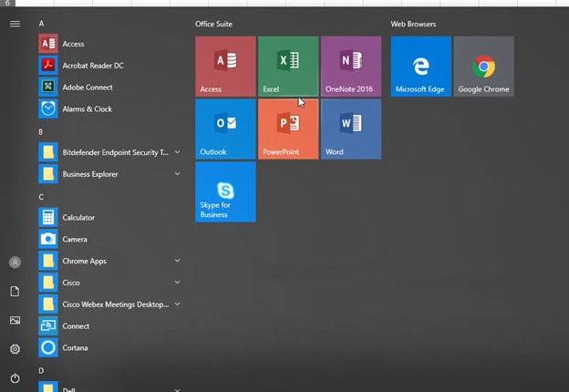The image size is (569, 392).
Task: Open the Alarms & Clock icon
Action: pyautogui.click(x=48, y=108)
